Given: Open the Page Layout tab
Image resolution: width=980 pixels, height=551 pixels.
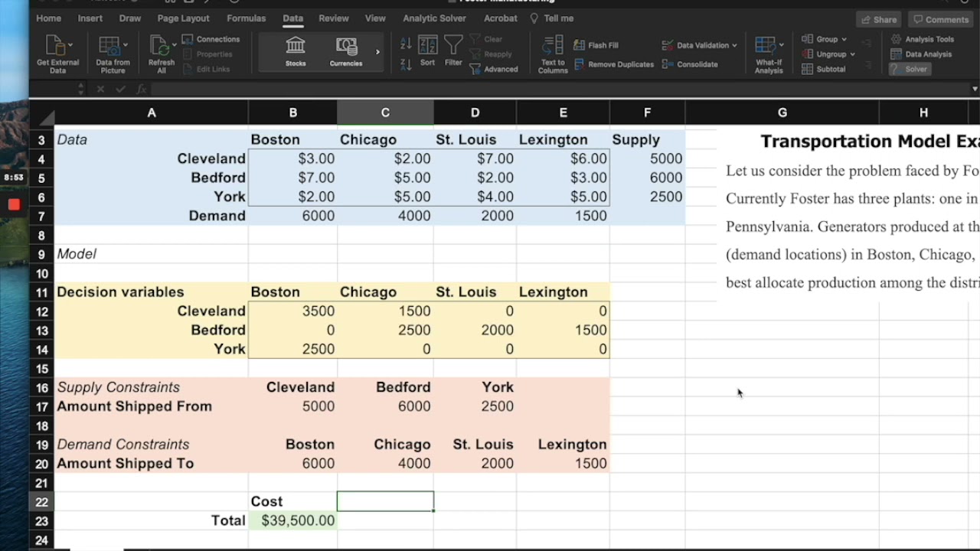Looking at the screenshot, I should click(x=183, y=18).
